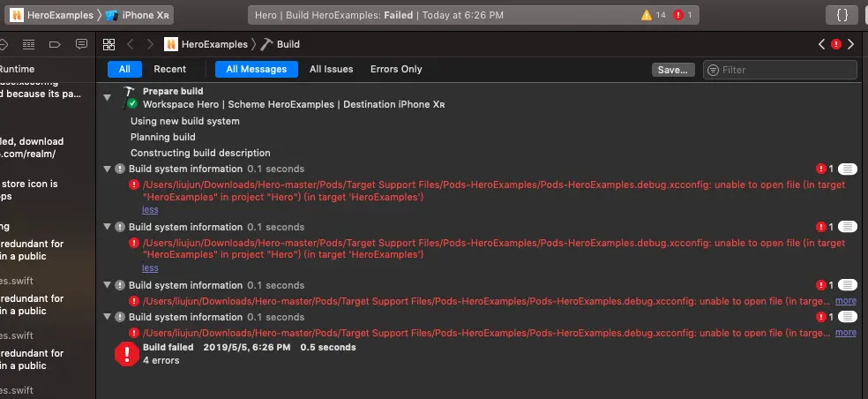Select the Errors Only tab
This screenshot has width=868, height=399.
tap(396, 69)
